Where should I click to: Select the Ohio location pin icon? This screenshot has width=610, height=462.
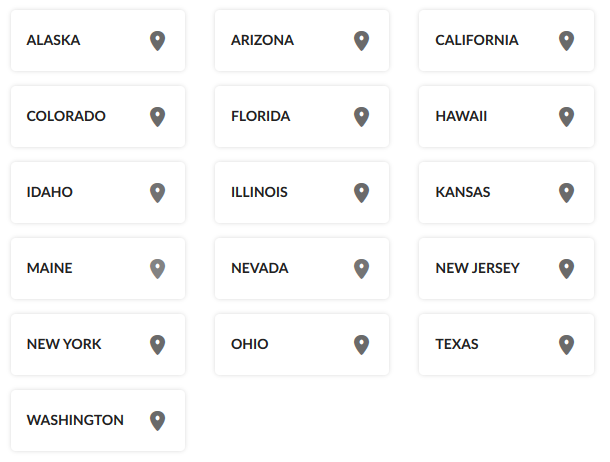point(361,344)
